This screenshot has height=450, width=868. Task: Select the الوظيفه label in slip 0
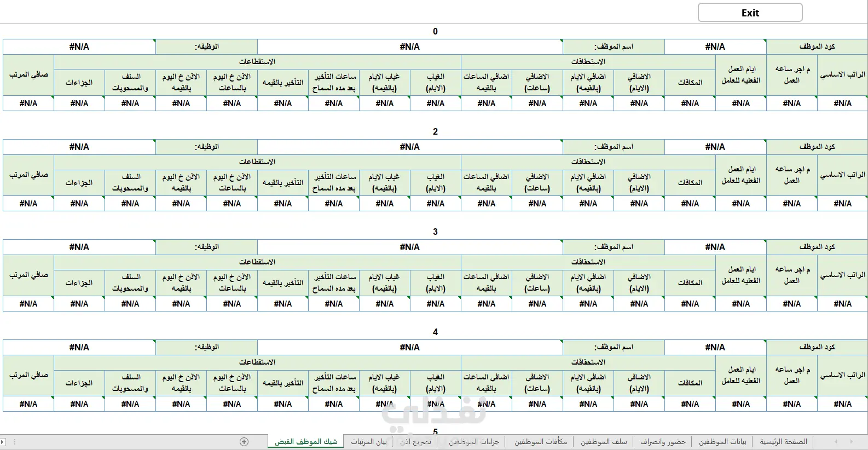click(x=206, y=47)
